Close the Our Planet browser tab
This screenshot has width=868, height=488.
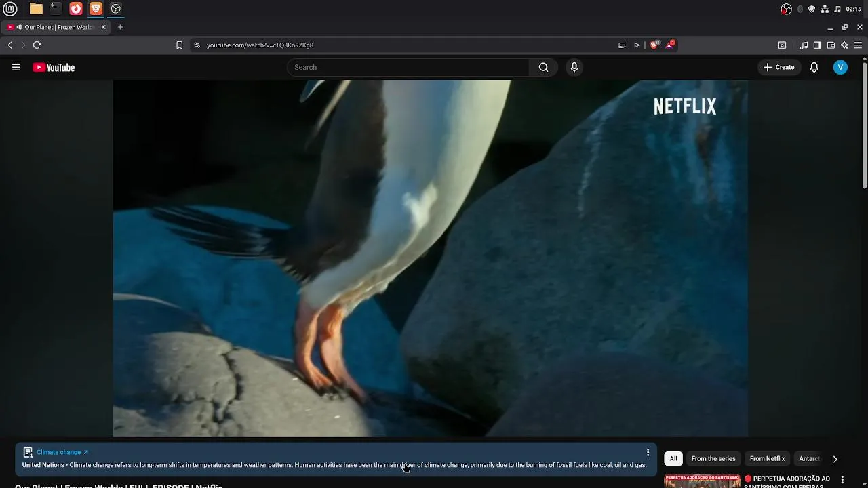point(104,27)
